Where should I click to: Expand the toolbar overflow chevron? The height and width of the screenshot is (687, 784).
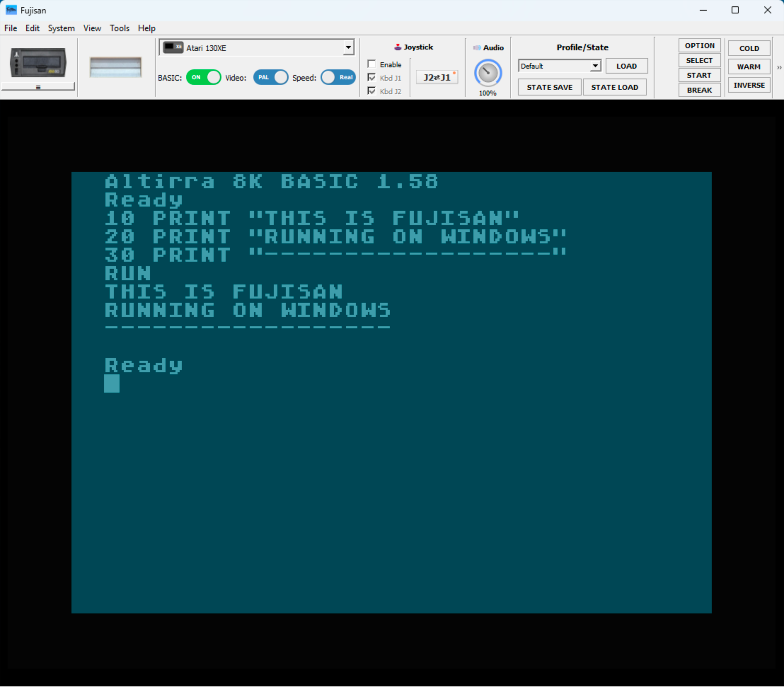point(779,68)
